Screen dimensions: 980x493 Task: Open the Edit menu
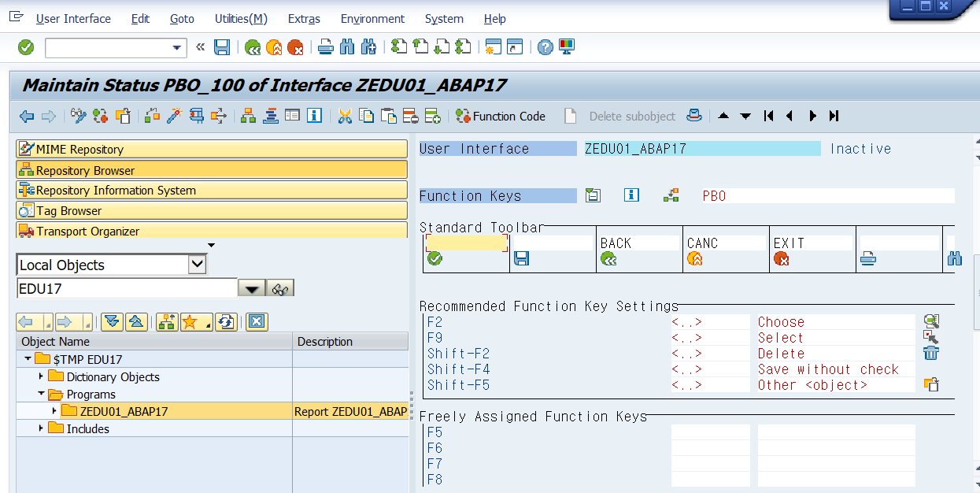pos(140,18)
